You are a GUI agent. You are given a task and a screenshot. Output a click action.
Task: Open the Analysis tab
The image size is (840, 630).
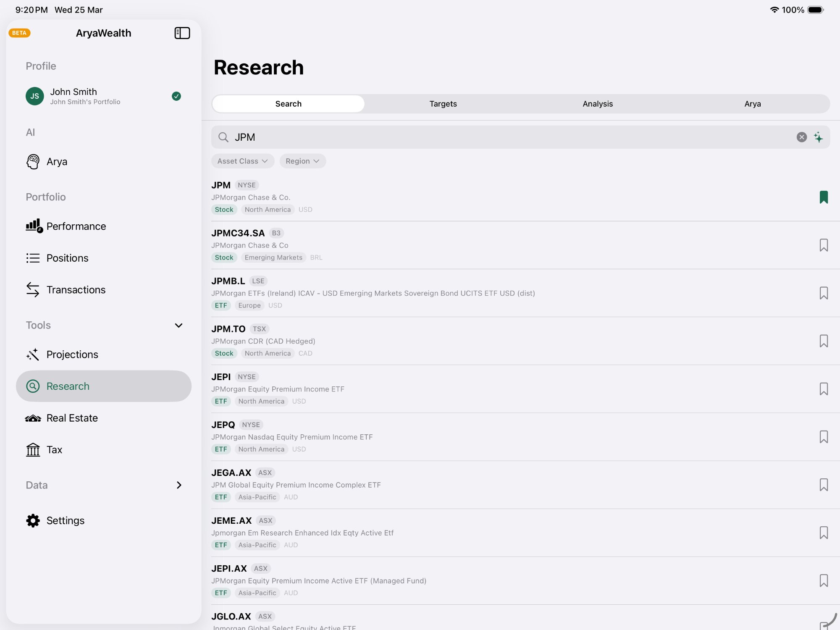click(x=597, y=104)
